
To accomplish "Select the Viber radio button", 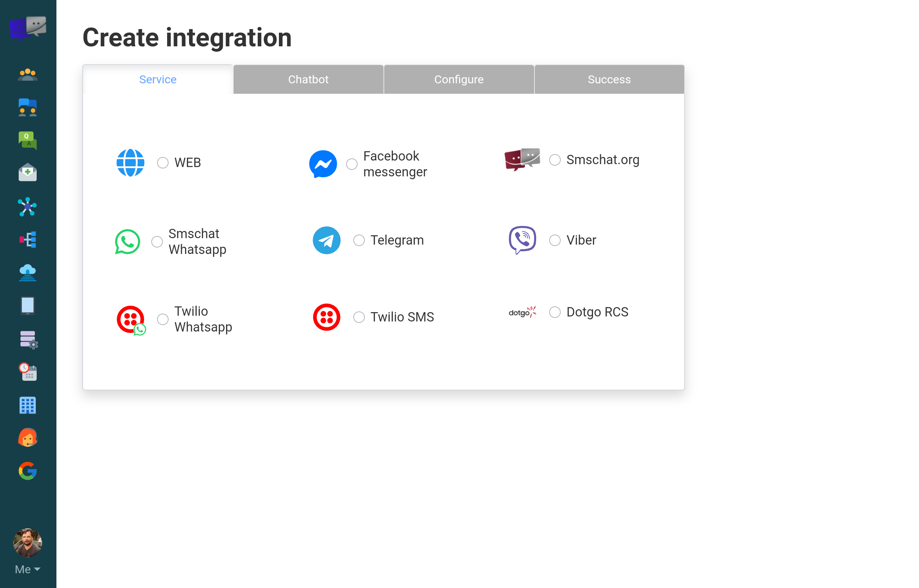I will [555, 240].
